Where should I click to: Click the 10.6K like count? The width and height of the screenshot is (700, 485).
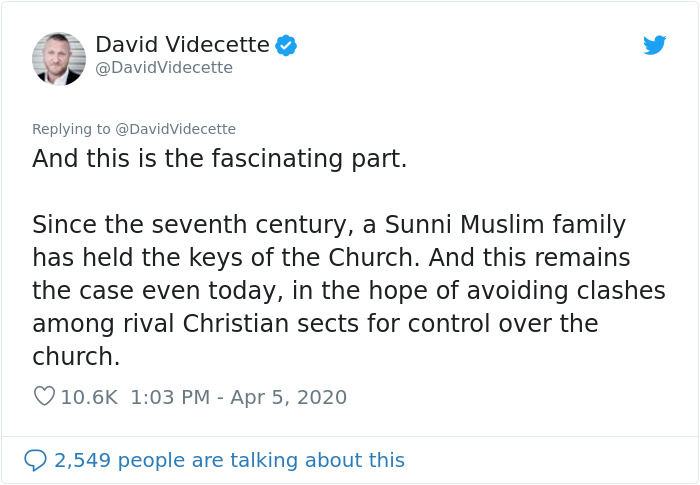[x=89, y=397]
